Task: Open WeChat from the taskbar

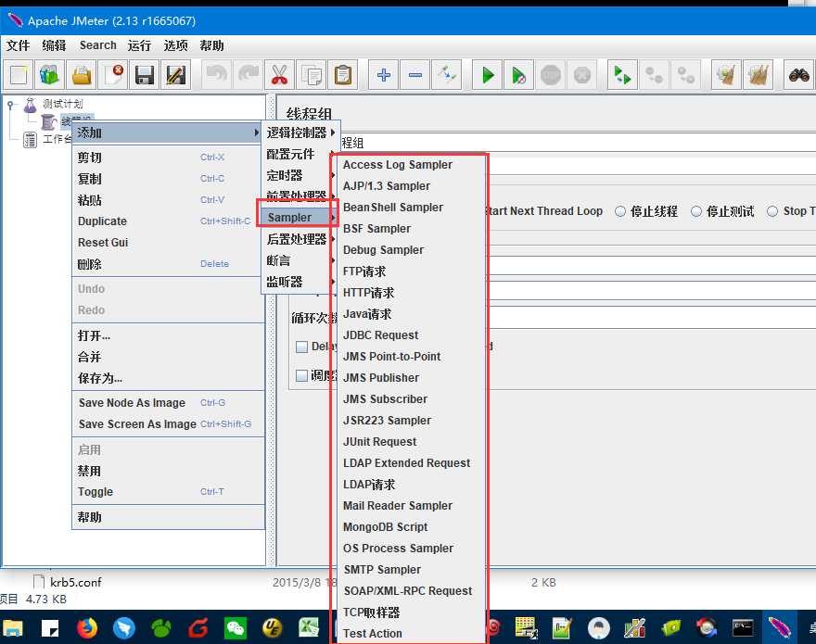Action: [235, 628]
